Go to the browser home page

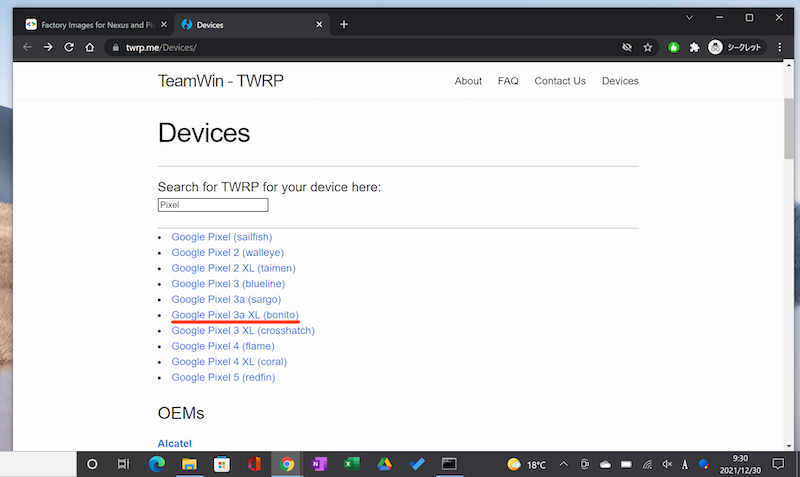(91, 47)
